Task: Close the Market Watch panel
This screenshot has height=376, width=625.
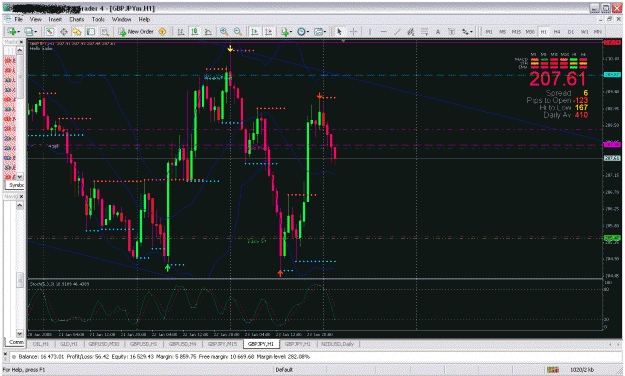Action: point(21,42)
